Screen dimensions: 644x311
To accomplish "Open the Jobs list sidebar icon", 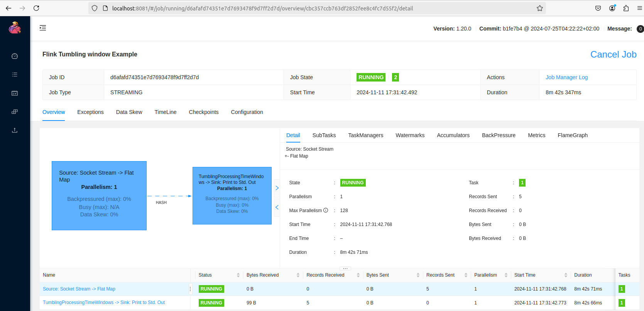I will point(15,75).
